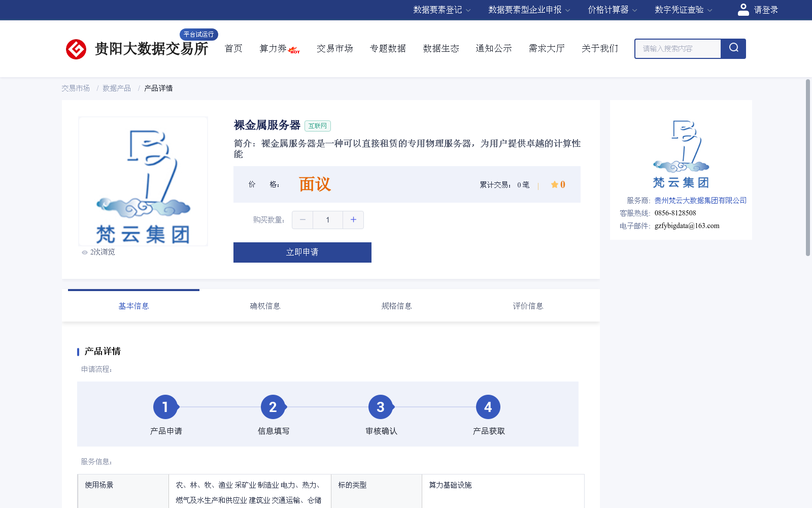Switch to the 评价信息 tab
Viewport: 812px width, 508px height.
click(528, 306)
